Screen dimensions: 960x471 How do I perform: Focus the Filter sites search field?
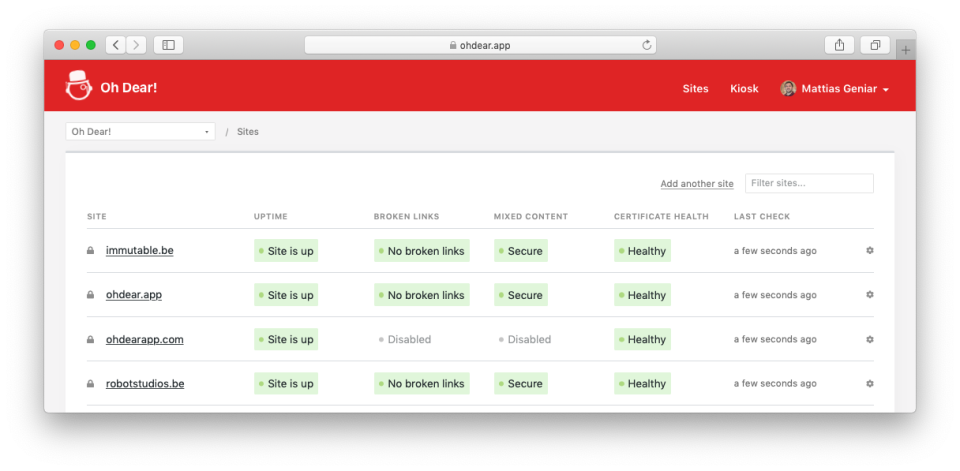[809, 183]
